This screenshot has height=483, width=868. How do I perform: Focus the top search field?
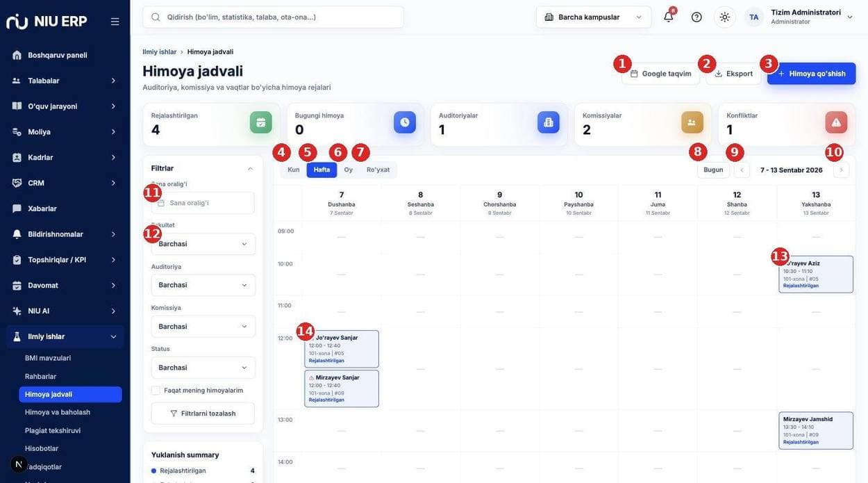pyautogui.click(x=273, y=17)
